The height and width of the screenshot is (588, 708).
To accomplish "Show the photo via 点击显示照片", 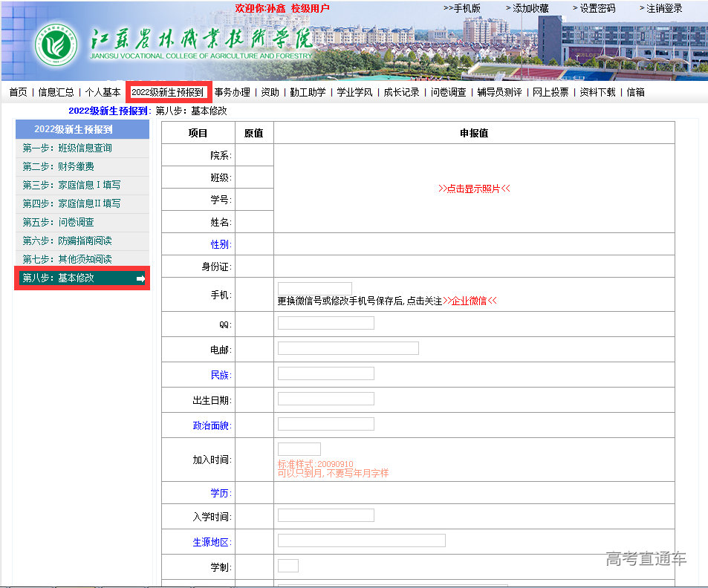I will pyautogui.click(x=474, y=189).
